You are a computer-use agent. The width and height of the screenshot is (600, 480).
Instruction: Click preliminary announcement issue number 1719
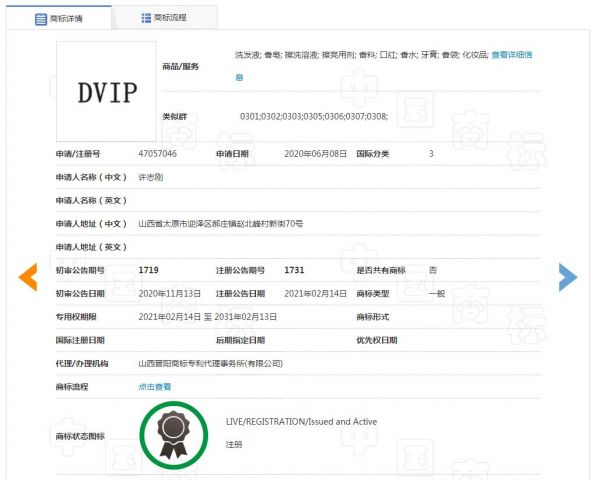(x=148, y=271)
